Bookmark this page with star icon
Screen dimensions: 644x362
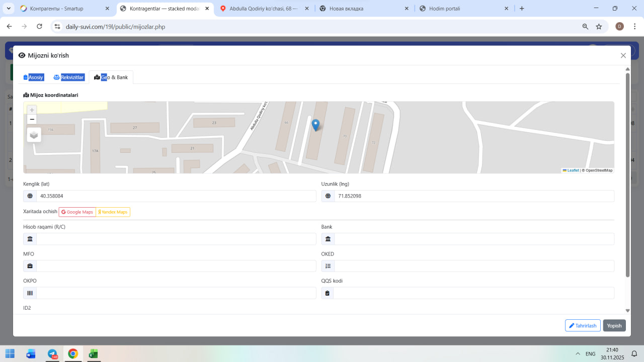[x=599, y=27]
